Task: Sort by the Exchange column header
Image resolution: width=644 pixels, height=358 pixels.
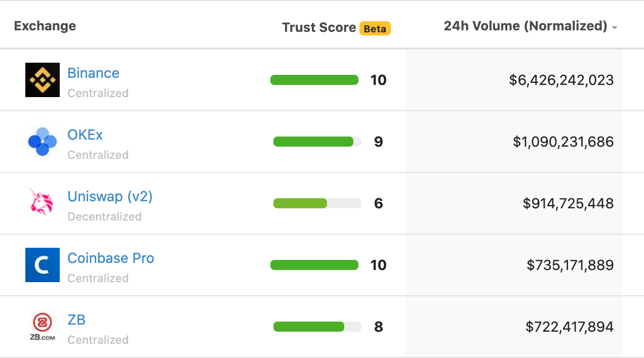Action: 45,25
